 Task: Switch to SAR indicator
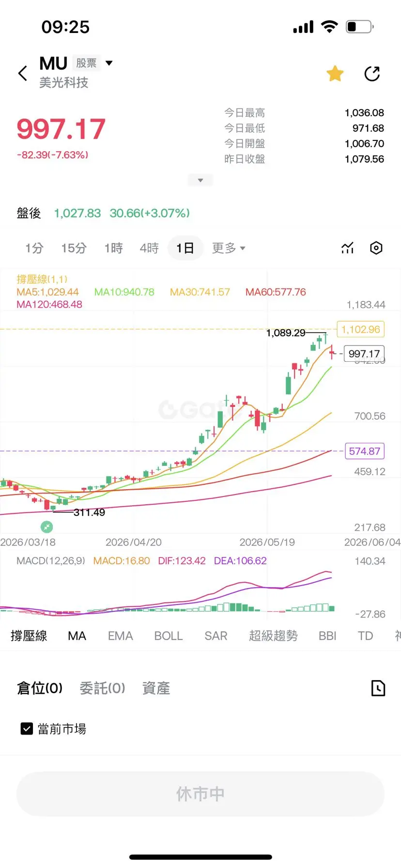tap(216, 635)
